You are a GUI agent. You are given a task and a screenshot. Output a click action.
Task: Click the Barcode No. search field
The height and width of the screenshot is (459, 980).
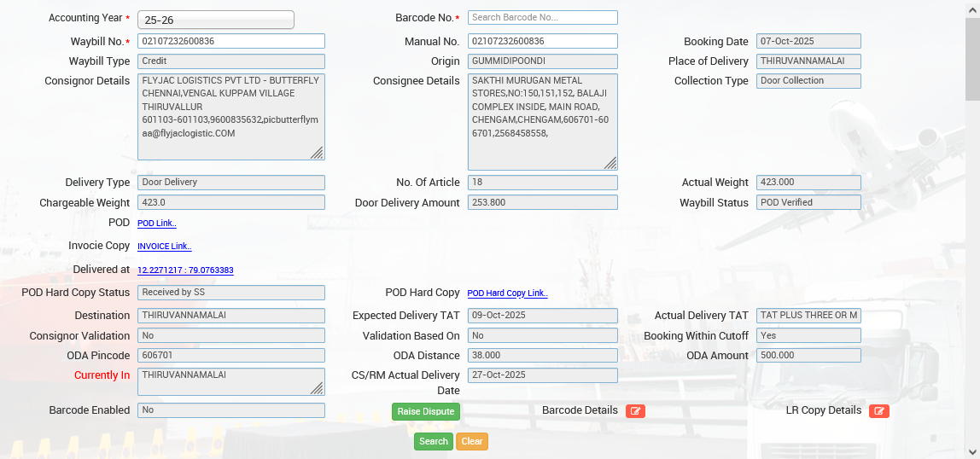(x=542, y=18)
